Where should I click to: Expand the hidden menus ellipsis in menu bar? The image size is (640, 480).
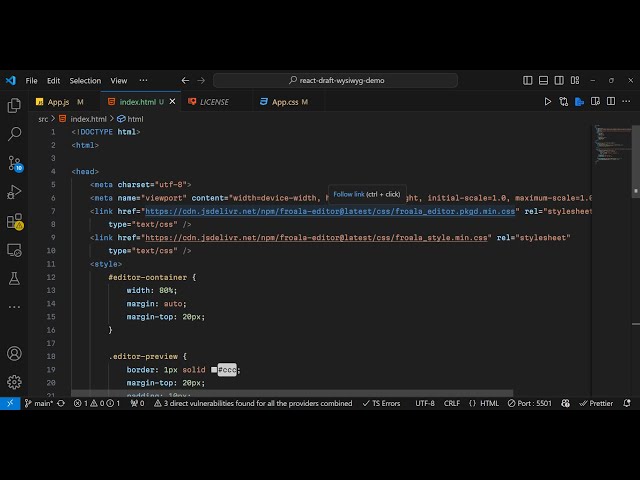click(143, 80)
